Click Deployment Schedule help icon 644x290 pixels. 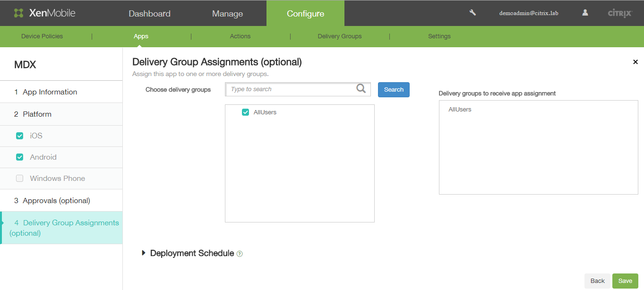(240, 254)
